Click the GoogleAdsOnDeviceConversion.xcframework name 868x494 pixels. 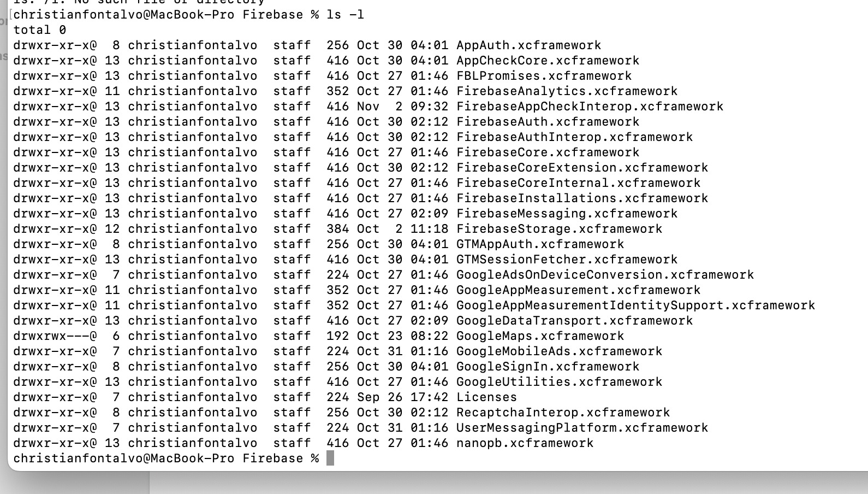(x=605, y=275)
